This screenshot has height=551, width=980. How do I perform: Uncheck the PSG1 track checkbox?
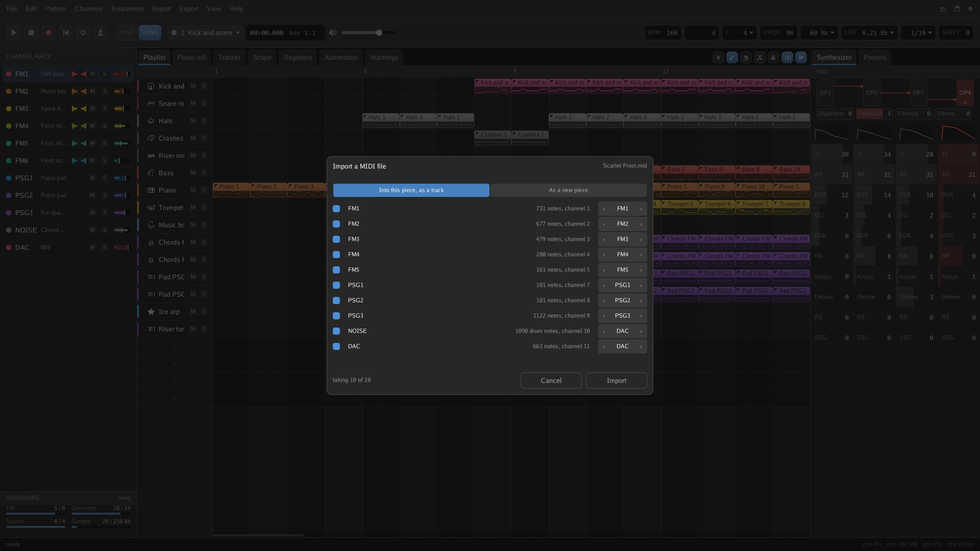tap(336, 285)
